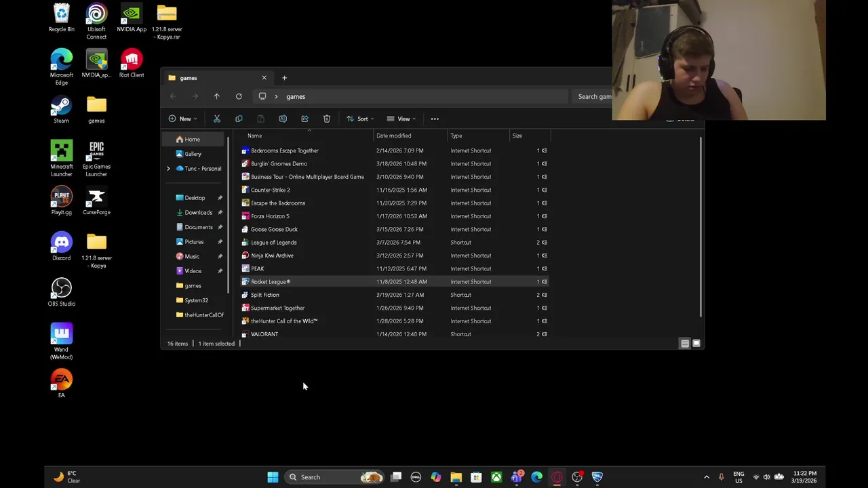Select the Wand (WeMod) desktop icon

(61, 342)
